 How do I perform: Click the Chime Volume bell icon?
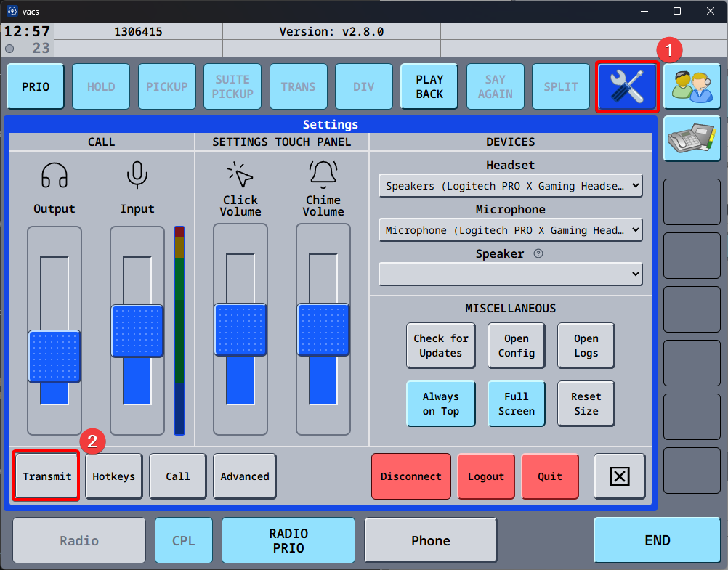(x=323, y=174)
